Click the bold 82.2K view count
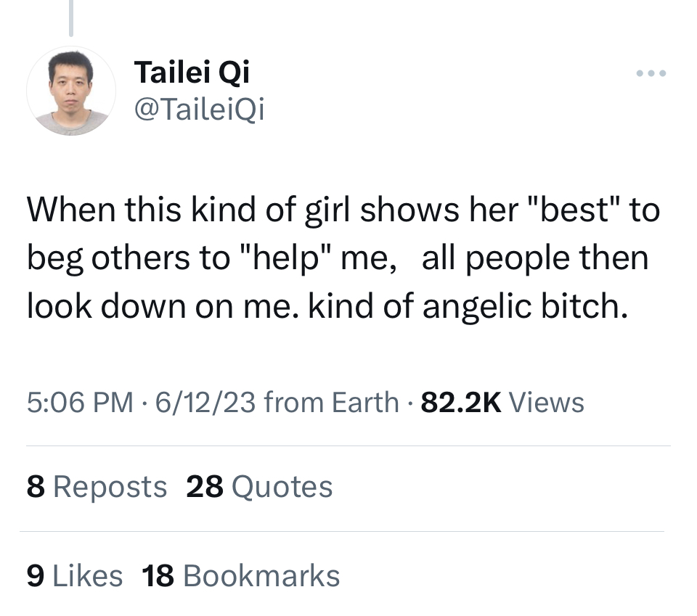 coord(461,401)
